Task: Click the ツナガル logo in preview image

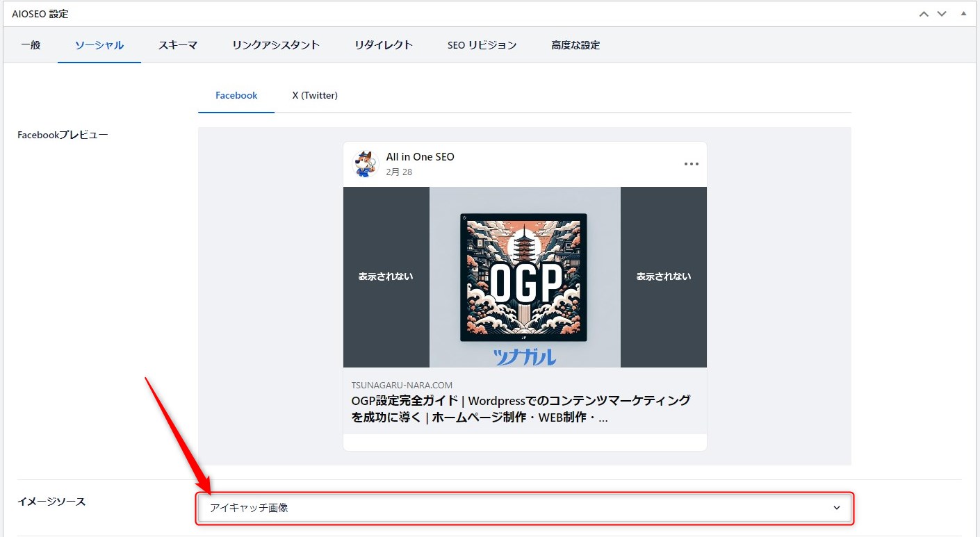Action: point(525,357)
